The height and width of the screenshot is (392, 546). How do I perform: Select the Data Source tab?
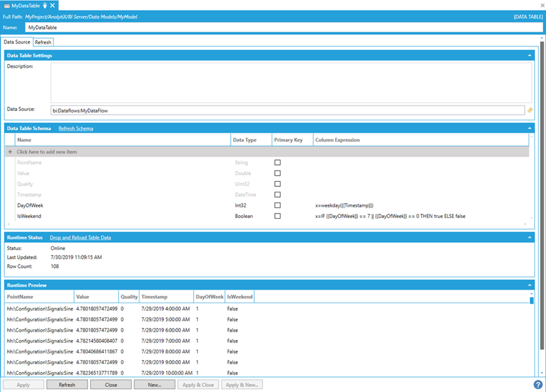(x=17, y=42)
